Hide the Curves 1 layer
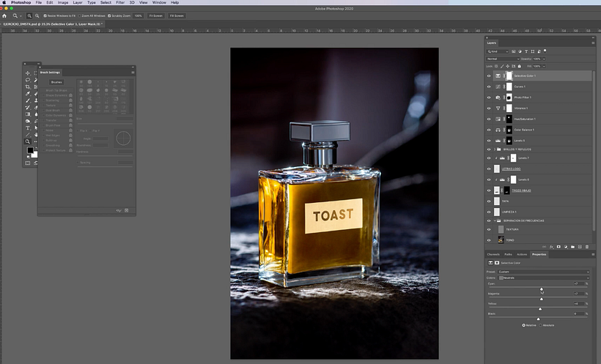The width and height of the screenshot is (601, 364). pos(490,86)
